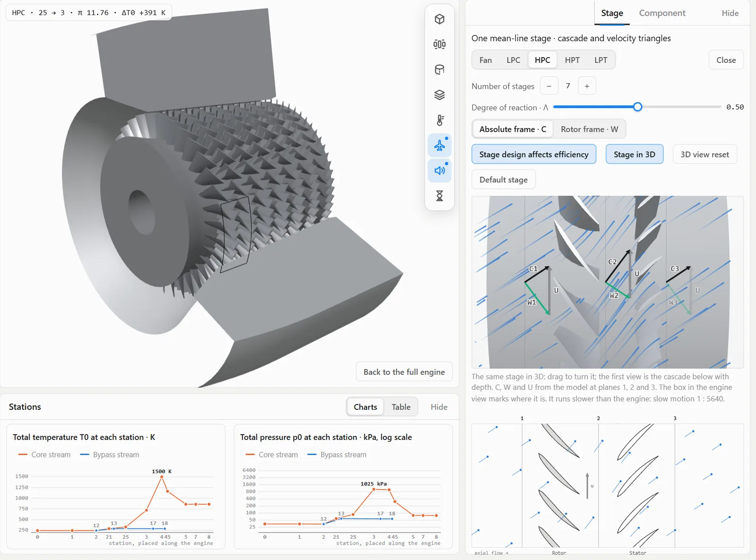Viewport: 756px width, 560px height.
Task: Click 3D view reset button
Action: click(704, 155)
